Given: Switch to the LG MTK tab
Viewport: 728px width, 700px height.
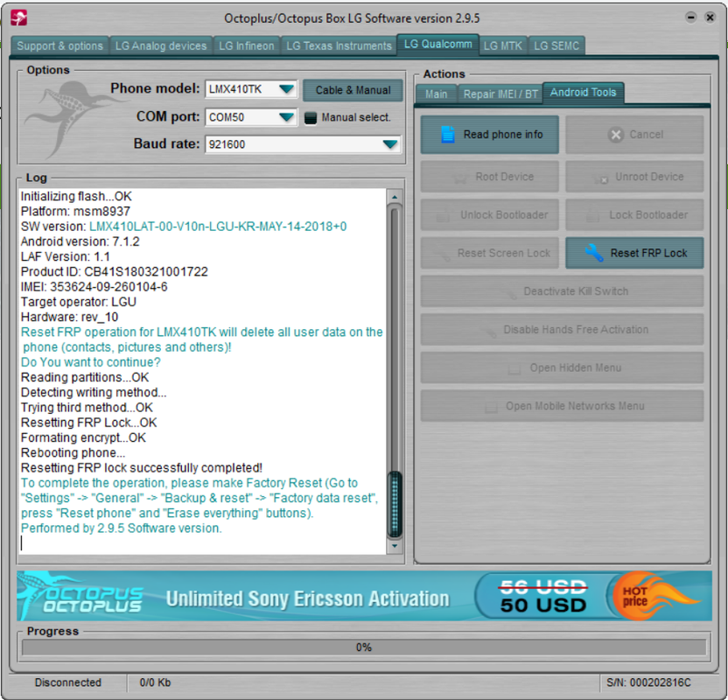Looking at the screenshot, I should pos(503,46).
